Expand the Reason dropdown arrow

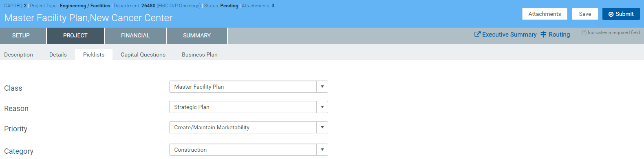[x=322, y=107]
